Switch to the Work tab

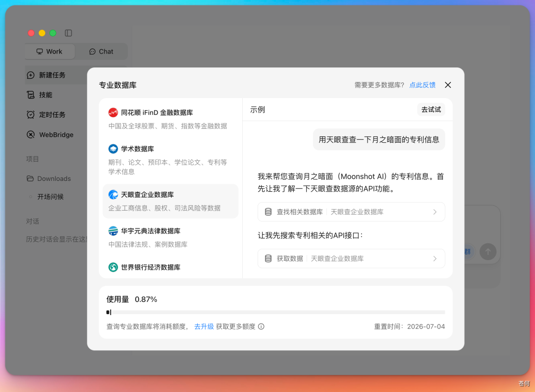(x=50, y=52)
